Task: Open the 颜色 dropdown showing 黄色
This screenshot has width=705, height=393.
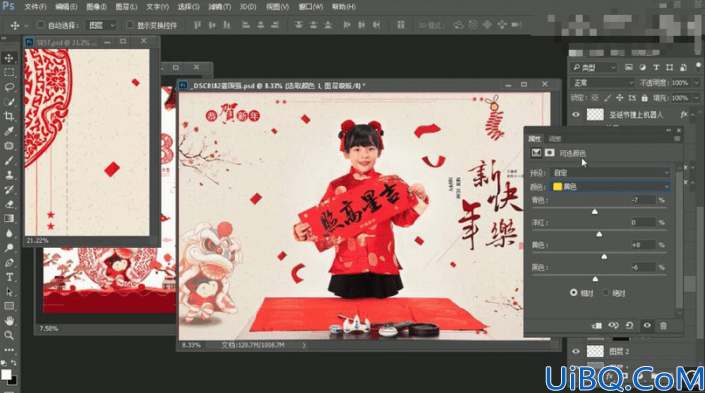Action: 610,187
